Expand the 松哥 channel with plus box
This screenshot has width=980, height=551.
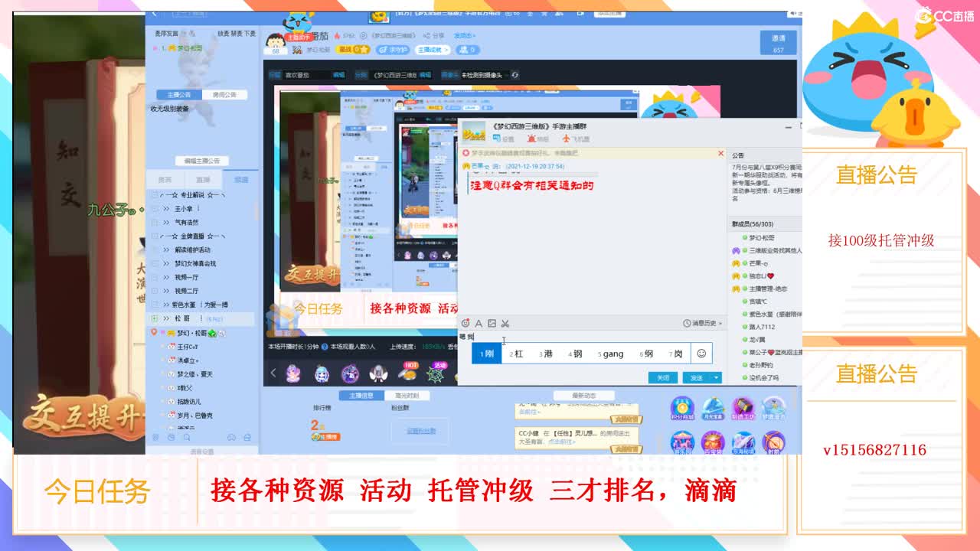pos(155,318)
